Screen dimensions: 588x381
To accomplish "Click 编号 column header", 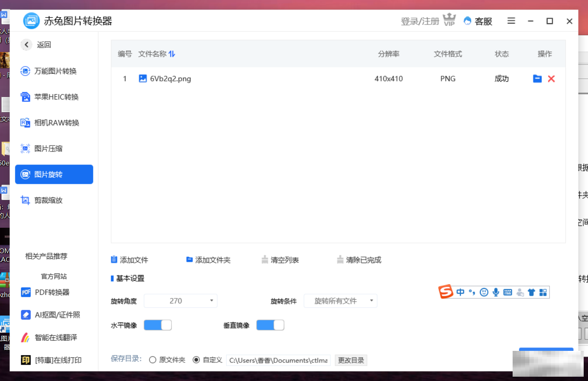I will tap(125, 54).
